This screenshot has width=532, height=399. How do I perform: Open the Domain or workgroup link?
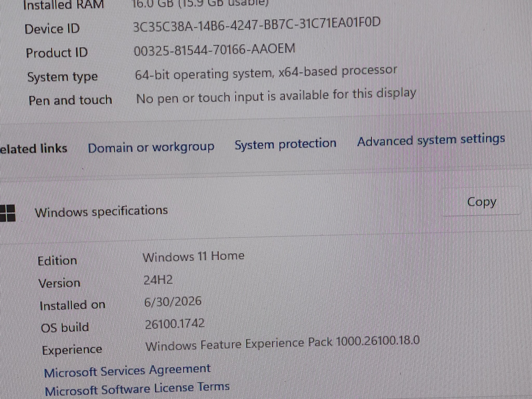click(151, 147)
